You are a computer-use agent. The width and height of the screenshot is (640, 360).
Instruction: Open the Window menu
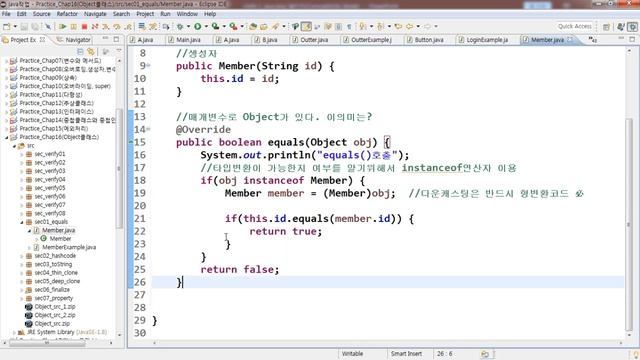(x=187, y=14)
